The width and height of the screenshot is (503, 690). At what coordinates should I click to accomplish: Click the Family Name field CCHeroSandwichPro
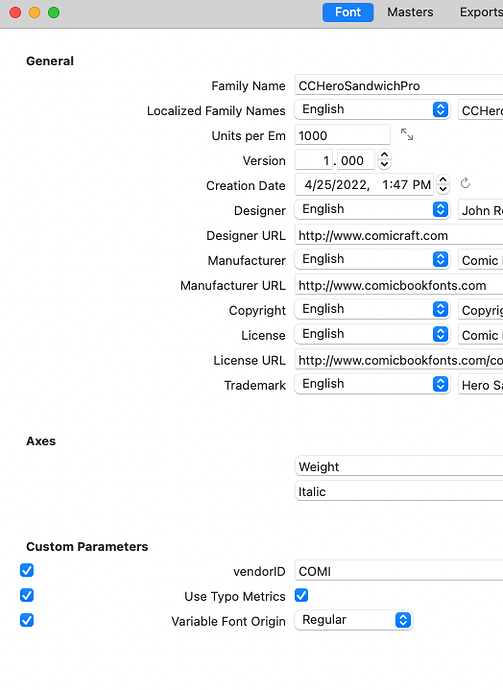[399, 85]
